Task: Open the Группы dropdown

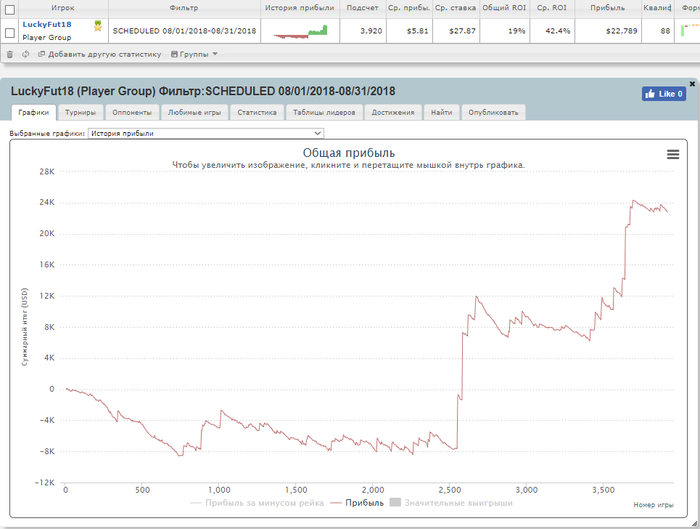Action: coord(194,54)
